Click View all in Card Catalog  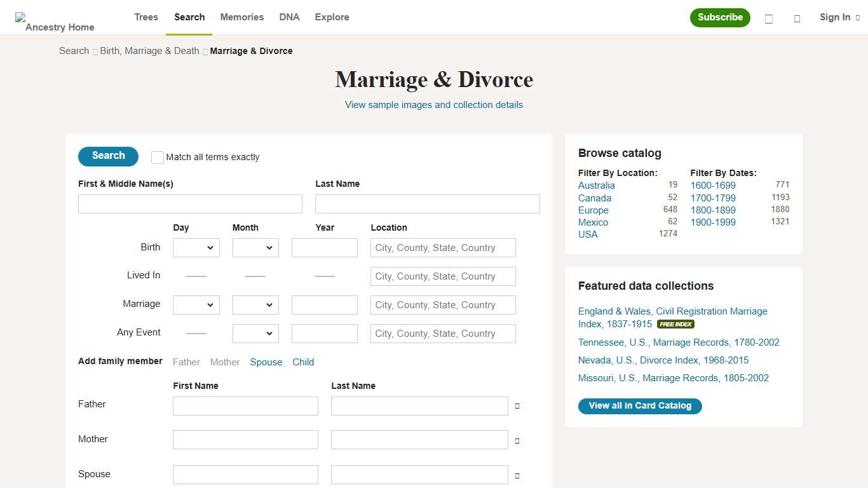pyautogui.click(x=640, y=406)
